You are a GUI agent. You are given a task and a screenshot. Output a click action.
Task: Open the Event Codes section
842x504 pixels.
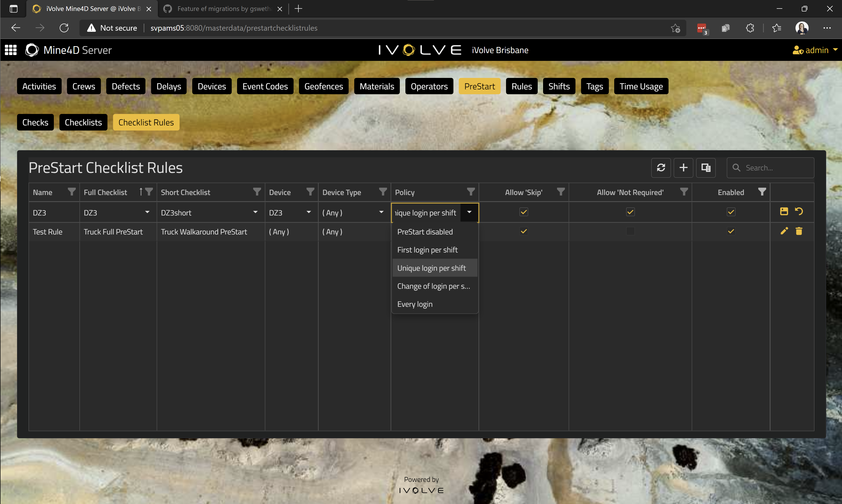coord(265,86)
